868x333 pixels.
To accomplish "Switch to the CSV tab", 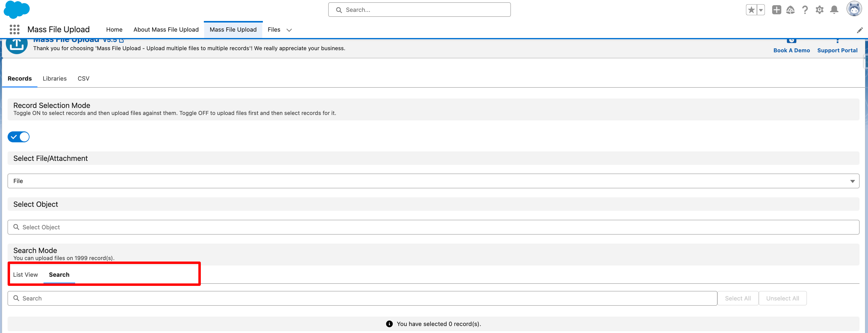I will 83,78.
